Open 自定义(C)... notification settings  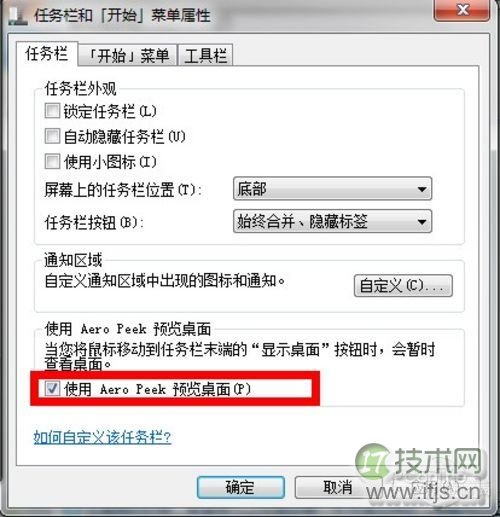pyautogui.click(x=403, y=286)
